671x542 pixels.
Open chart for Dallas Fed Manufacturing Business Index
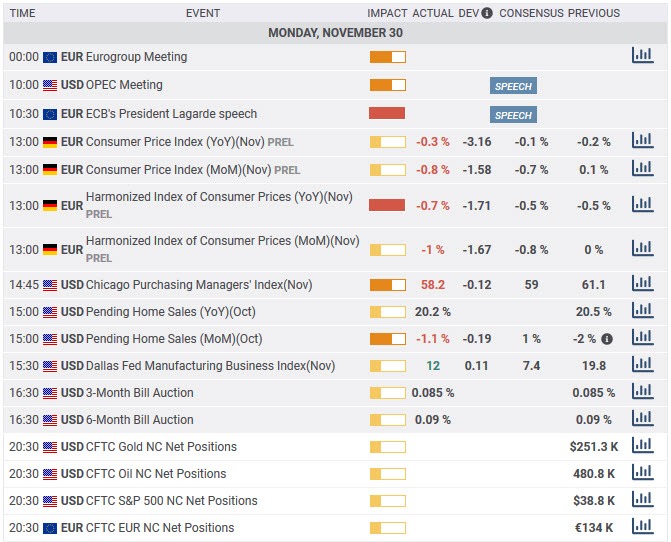[642, 364]
